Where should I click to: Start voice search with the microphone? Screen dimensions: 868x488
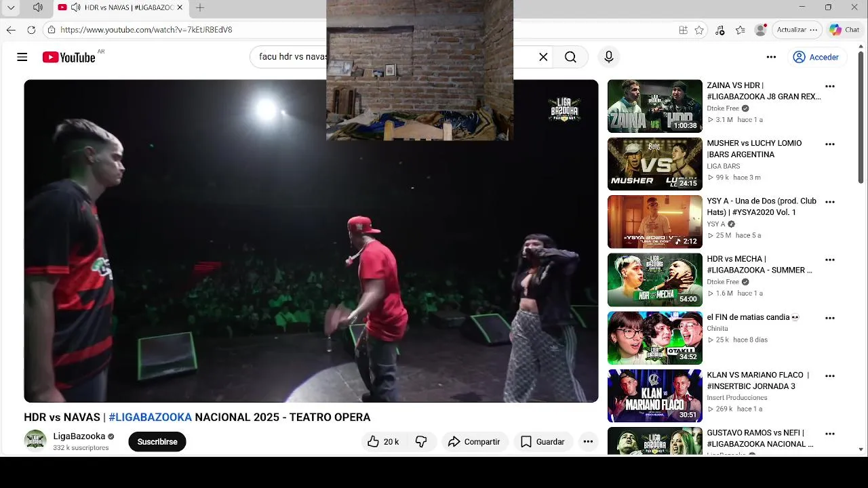[609, 57]
